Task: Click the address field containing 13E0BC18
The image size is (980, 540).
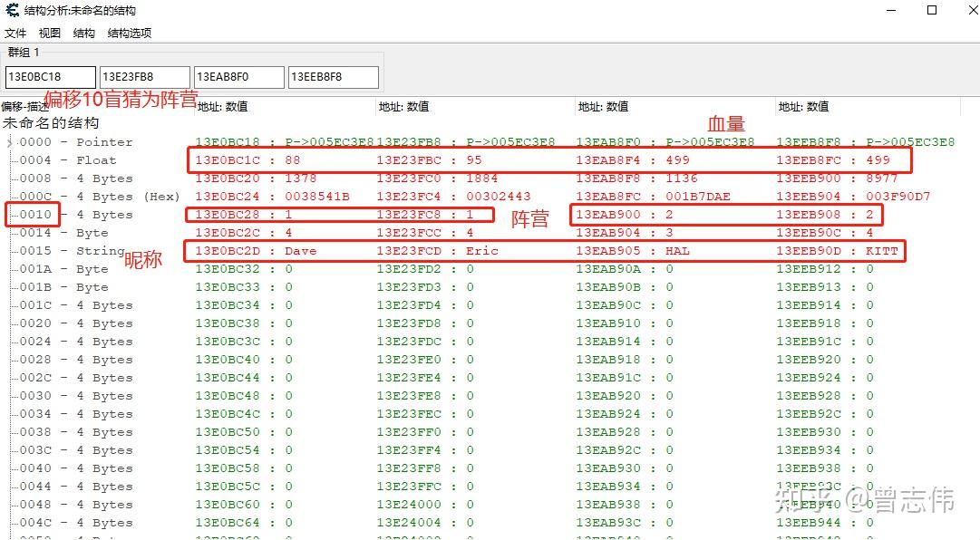Action: (50, 77)
